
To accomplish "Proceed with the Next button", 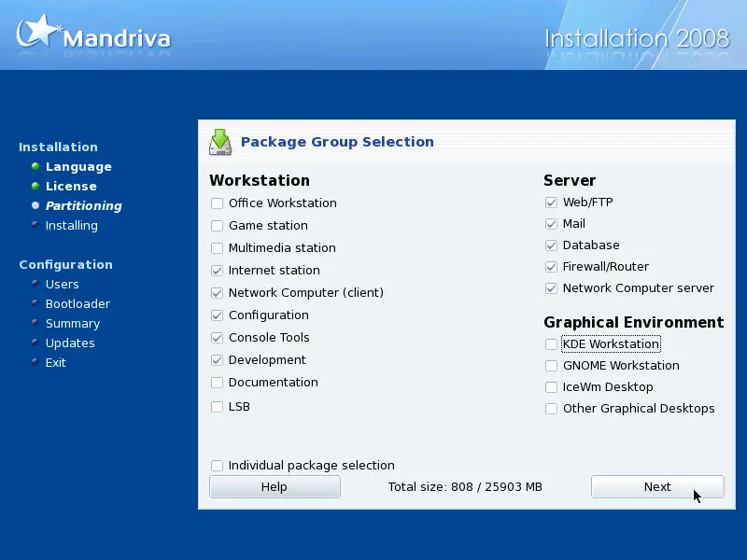I will tap(657, 486).
